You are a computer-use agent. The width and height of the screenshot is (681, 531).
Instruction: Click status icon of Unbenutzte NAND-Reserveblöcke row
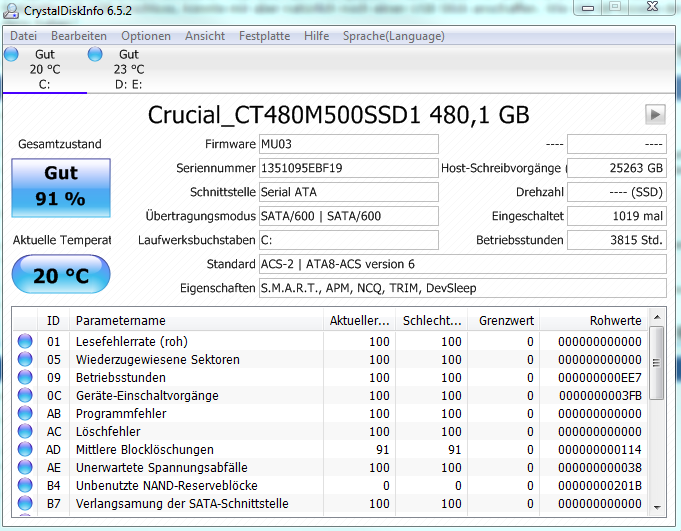[25, 485]
